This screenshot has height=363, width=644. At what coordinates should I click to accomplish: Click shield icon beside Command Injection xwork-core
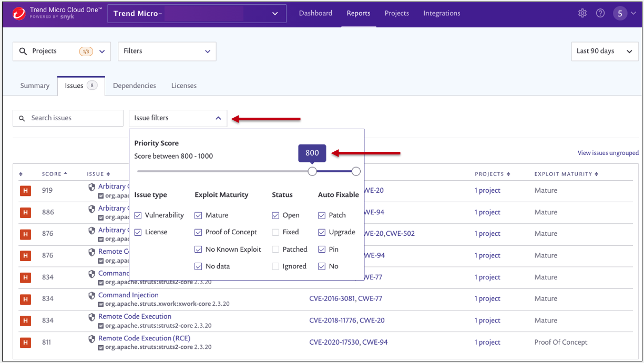92,295
